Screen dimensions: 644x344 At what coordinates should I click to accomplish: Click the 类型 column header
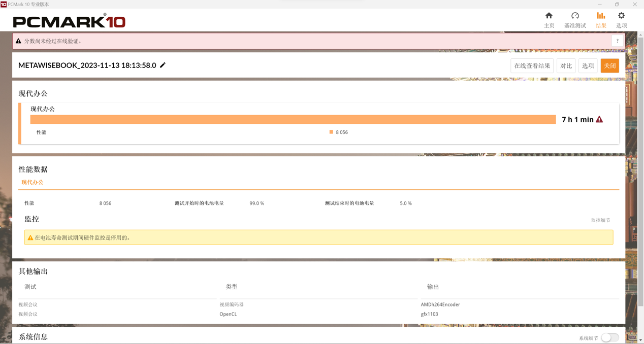pos(232,287)
